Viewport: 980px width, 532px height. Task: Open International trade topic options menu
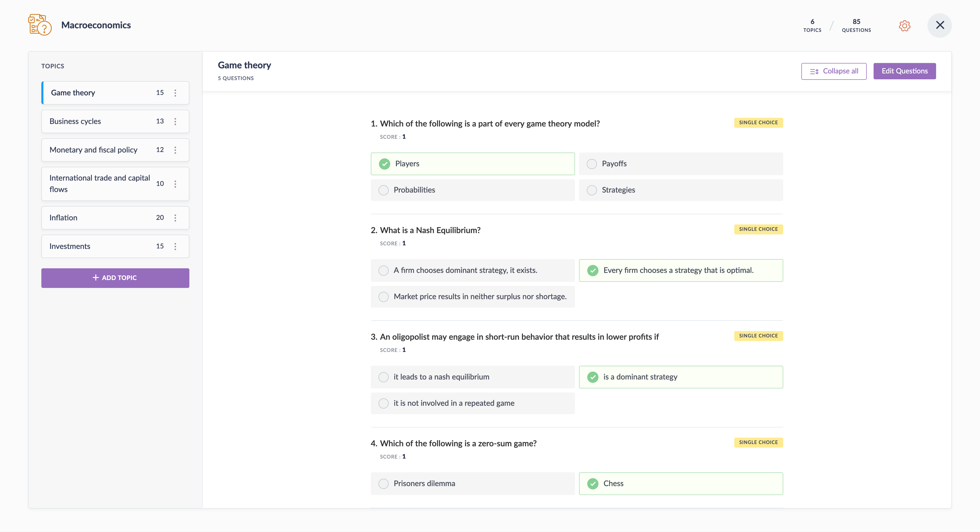(x=175, y=184)
